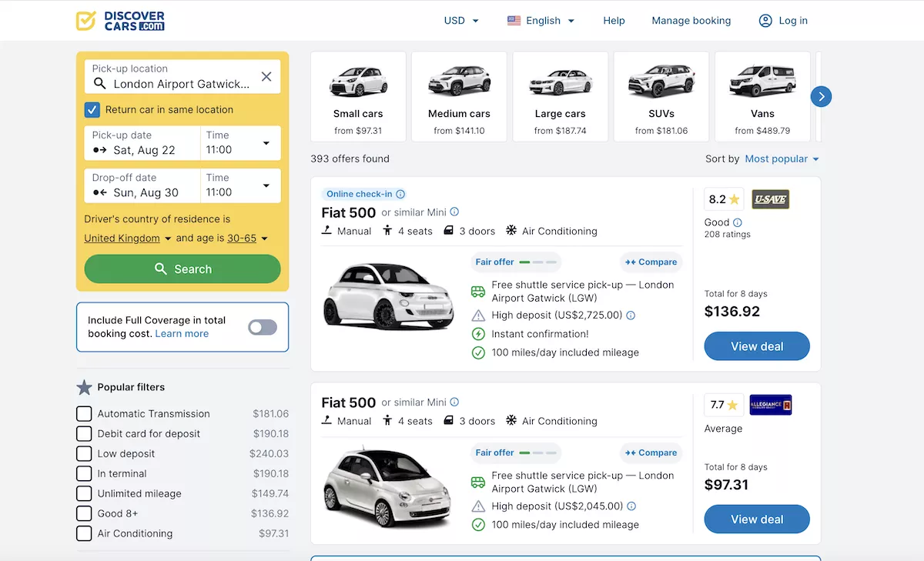Viewport: 924px width, 561px height.
Task: Click the Popular filters star icon
Action: (85, 387)
